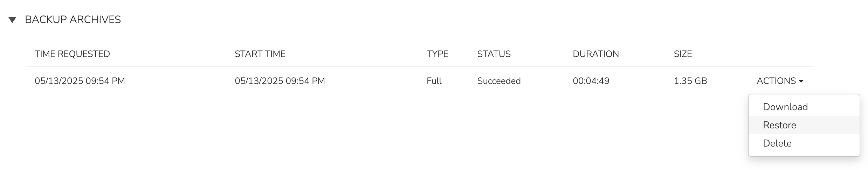868x170 pixels.
Task: Click the caret arrow beside ACTIONS
Action: (801, 82)
